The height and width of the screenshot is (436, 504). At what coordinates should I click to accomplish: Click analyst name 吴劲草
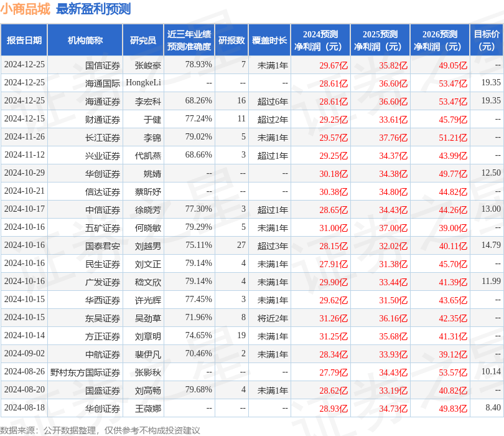(x=148, y=318)
